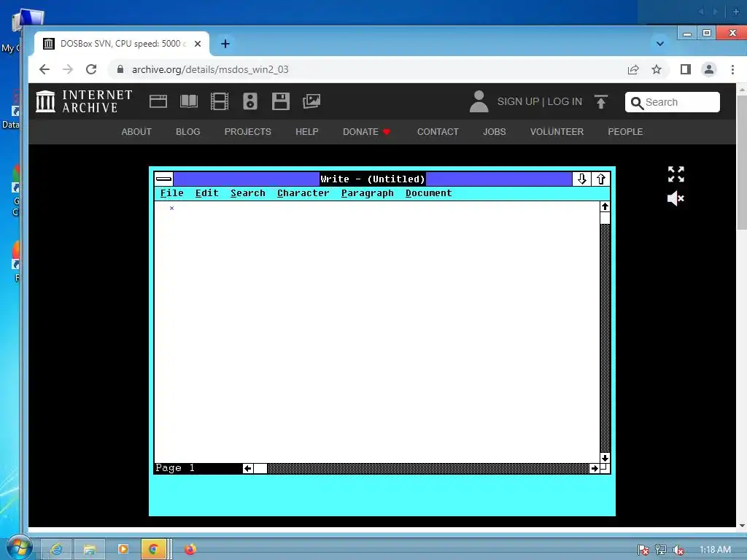Bookmark this page with star icon
Image resolution: width=747 pixels, height=560 pixels.
click(x=657, y=69)
